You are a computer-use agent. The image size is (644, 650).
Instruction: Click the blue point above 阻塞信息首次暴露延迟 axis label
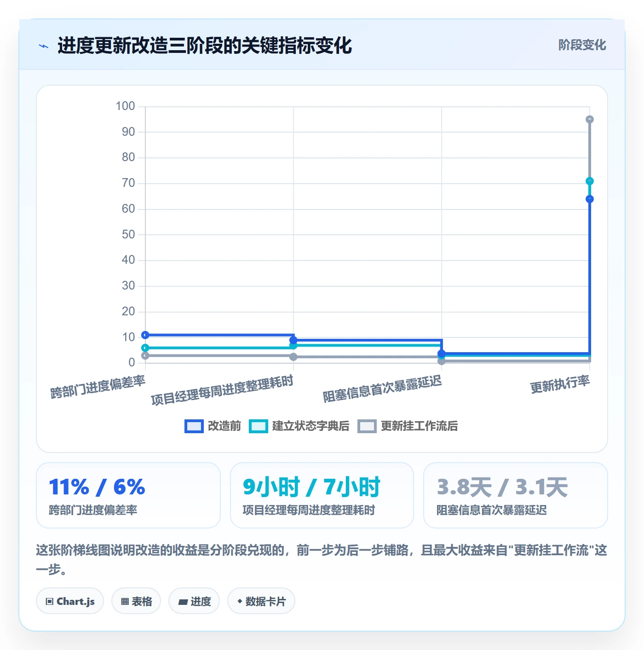[442, 354]
